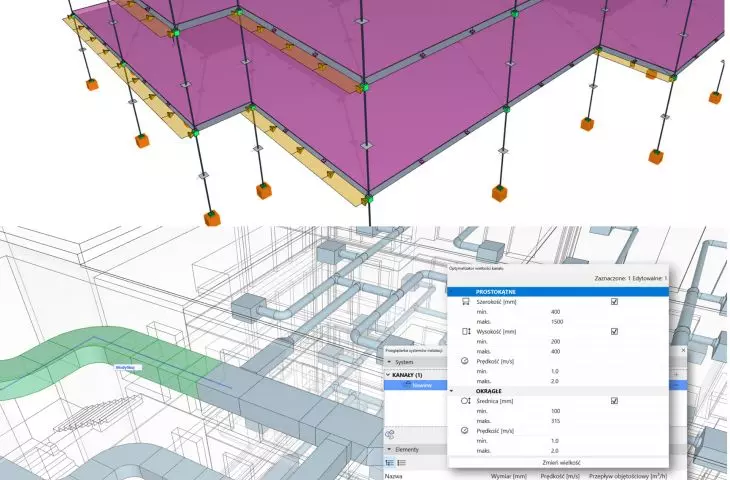Click the Przeglądarka systemów instalacji title

coord(414,350)
